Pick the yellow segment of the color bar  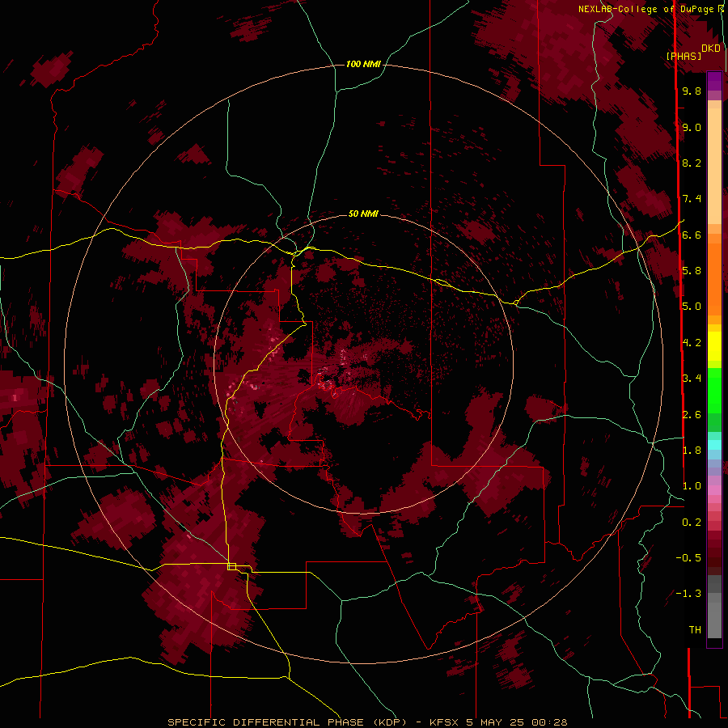click(714, 346)
